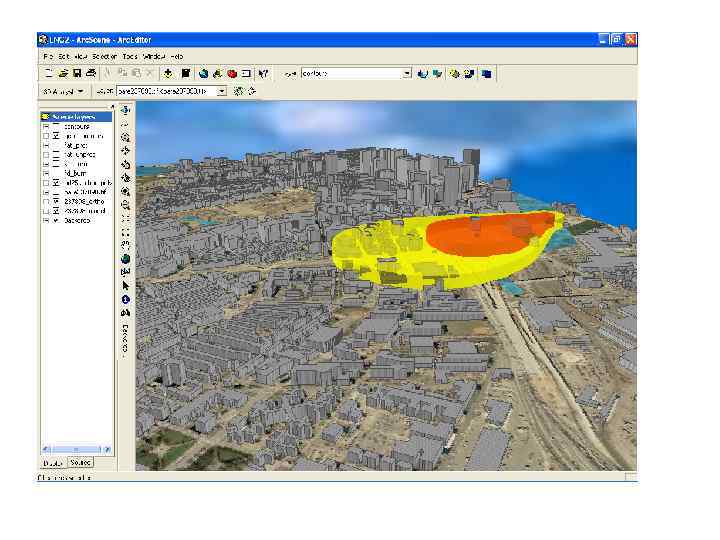Create a new scene document

49,73
